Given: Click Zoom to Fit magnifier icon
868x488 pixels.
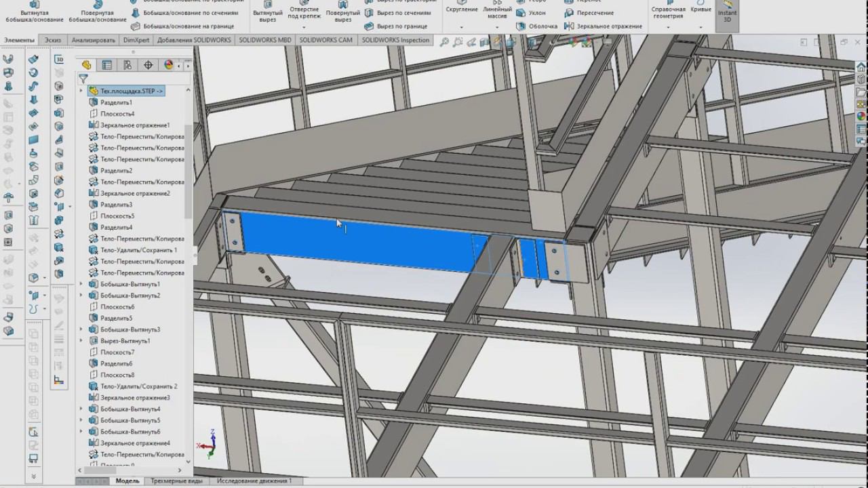Looking at the screenshot, I should [x=444, y=42].
